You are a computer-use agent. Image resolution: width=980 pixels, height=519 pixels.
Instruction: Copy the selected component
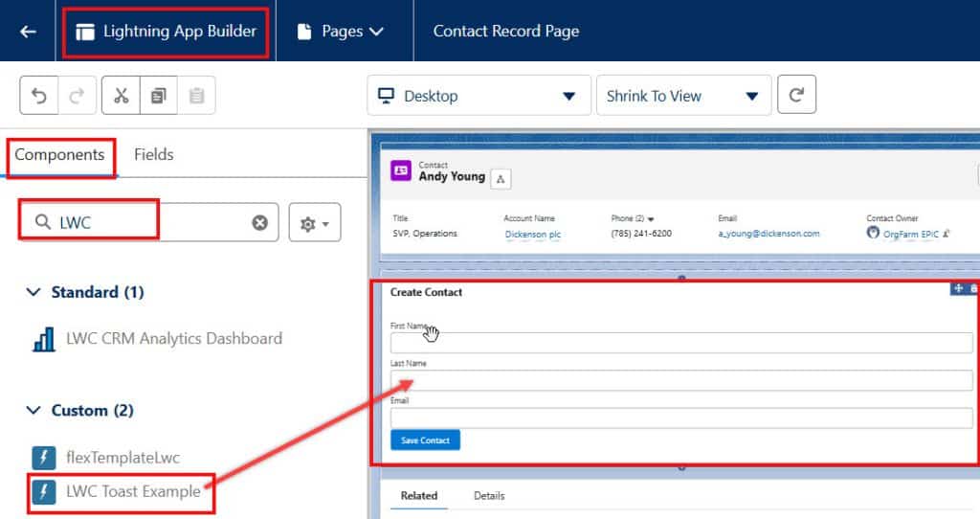[159, 96]
